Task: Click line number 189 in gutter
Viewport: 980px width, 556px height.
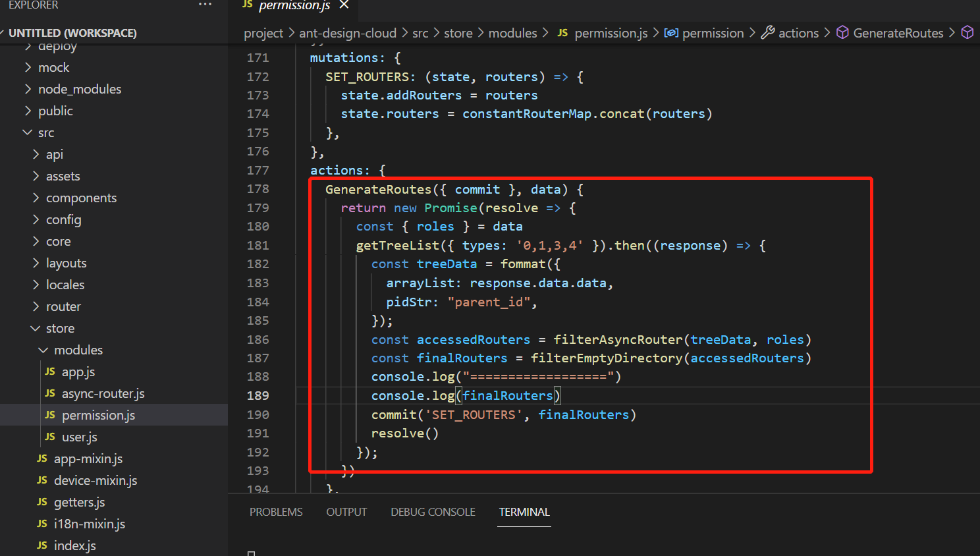Action: pyautogui.click(x=258, y=395)
